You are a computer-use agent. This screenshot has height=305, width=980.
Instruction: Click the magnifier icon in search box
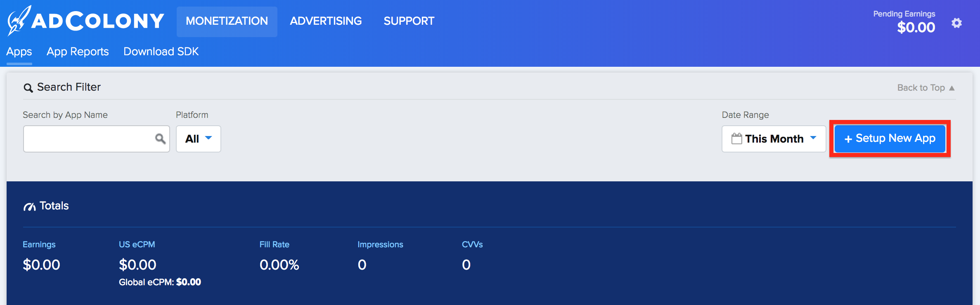pos(160,139)
